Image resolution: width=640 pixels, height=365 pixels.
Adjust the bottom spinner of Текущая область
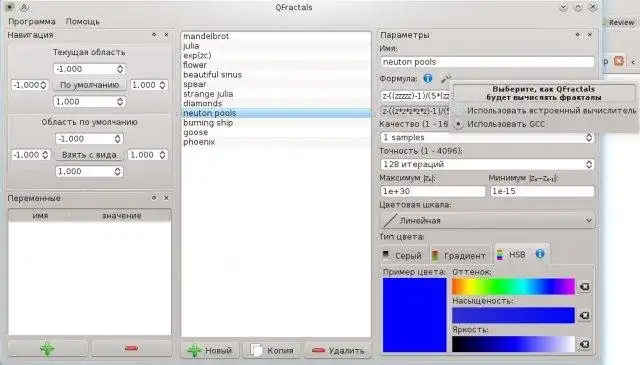[x=89, y=101]
